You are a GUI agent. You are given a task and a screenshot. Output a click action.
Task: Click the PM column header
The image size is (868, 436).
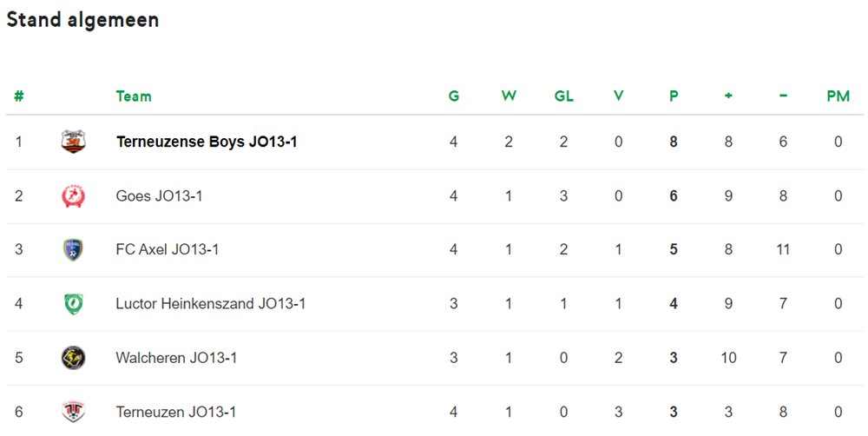838,96
